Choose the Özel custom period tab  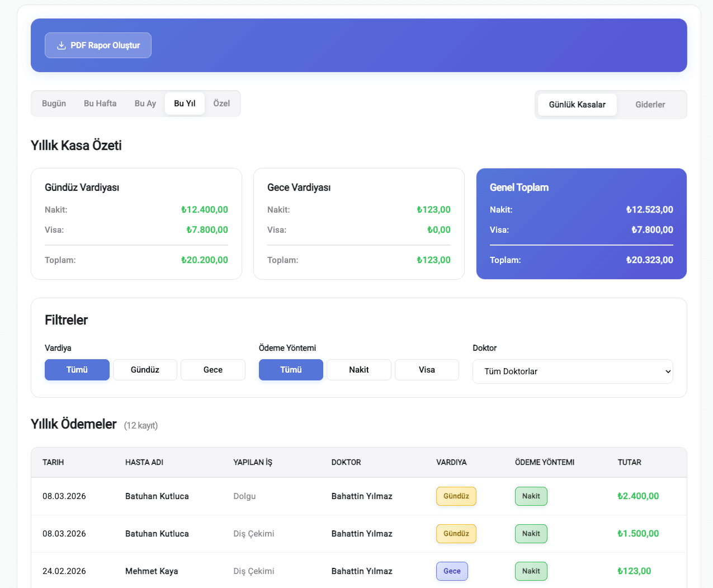(x=221, y=104)
